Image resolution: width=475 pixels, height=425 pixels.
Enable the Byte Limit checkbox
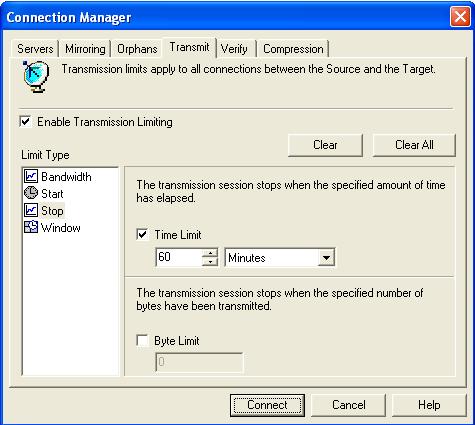pos(142,340)
